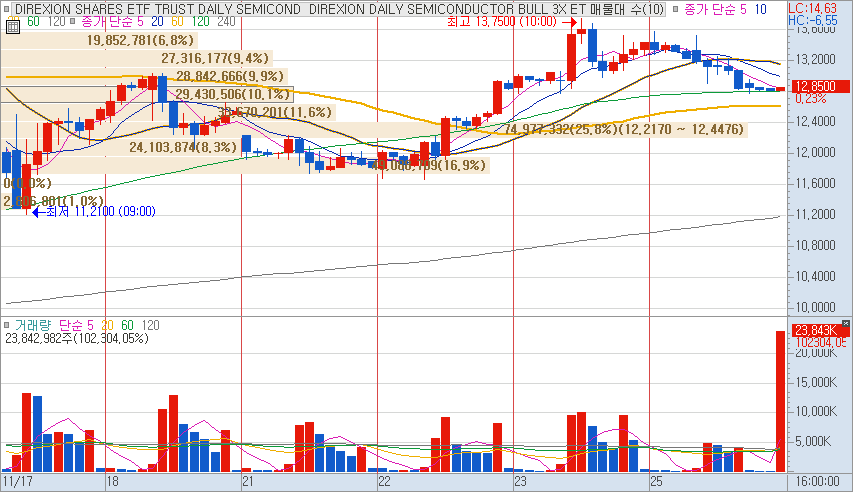Screen dimensions: 853x492
Task: Click the 25 date label on time axis
Action: [x=657, y=482]
